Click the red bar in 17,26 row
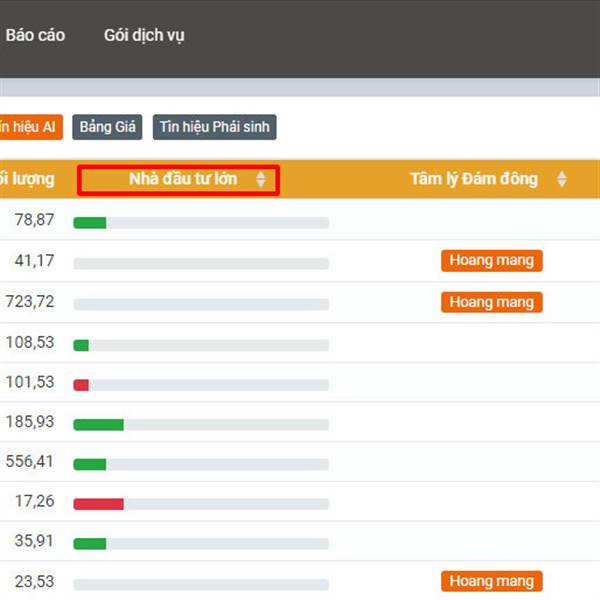The image size is (600, 600). 99,504
